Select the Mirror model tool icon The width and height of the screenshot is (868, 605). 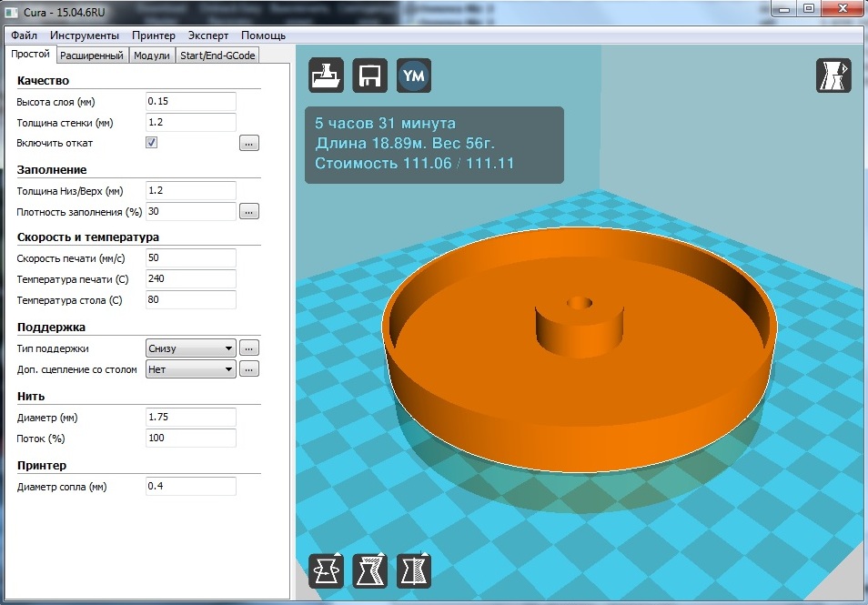[x=414, y=570]
